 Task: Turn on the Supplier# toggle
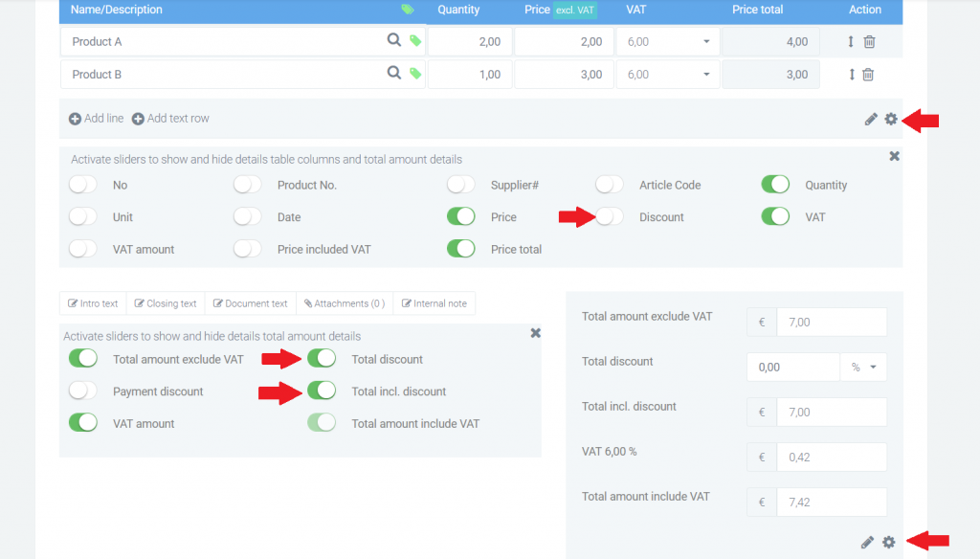point(460,185)
